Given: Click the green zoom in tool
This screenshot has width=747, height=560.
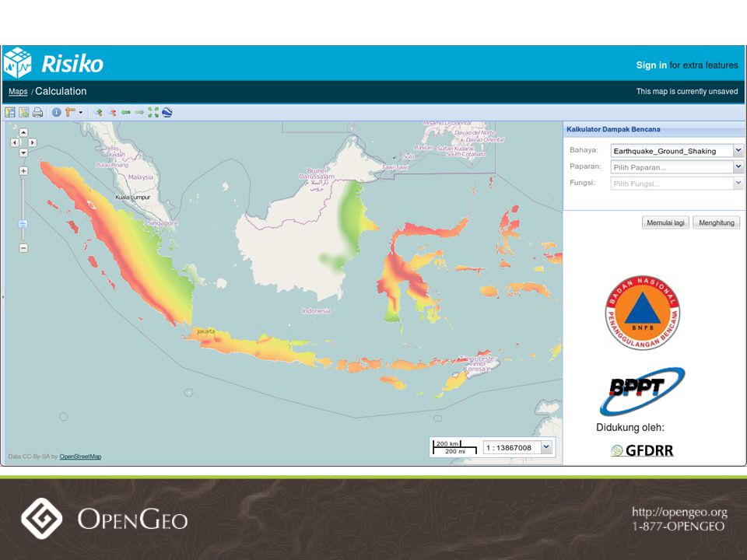Looking at the screenshot, I should (99, 113).
